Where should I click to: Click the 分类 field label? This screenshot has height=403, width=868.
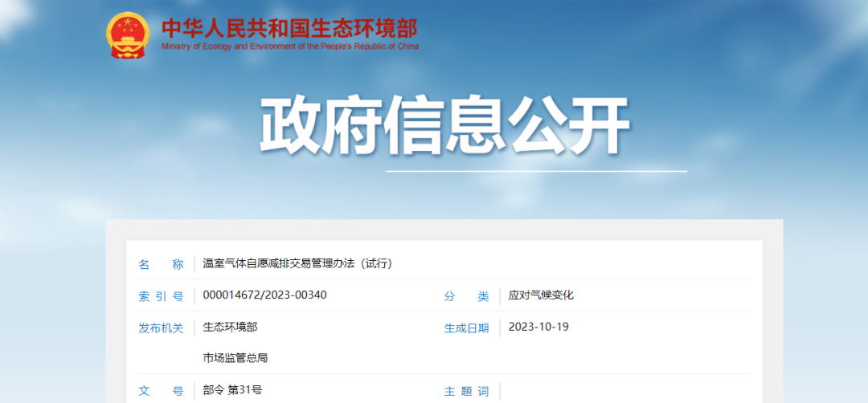coord(467,296)
